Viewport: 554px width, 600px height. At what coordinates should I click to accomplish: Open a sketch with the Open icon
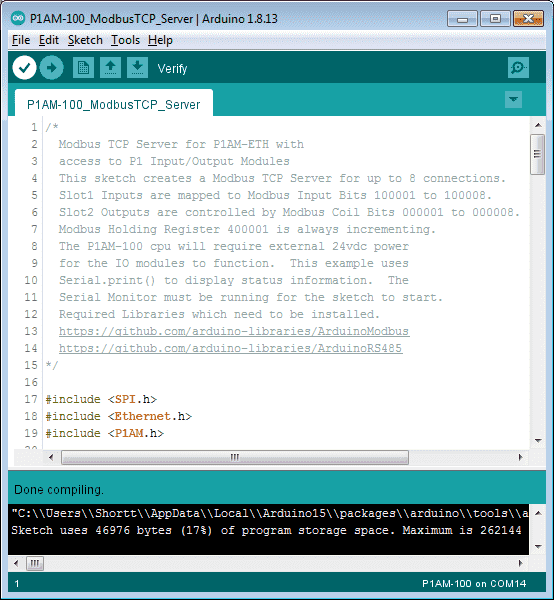pos(110,68)
